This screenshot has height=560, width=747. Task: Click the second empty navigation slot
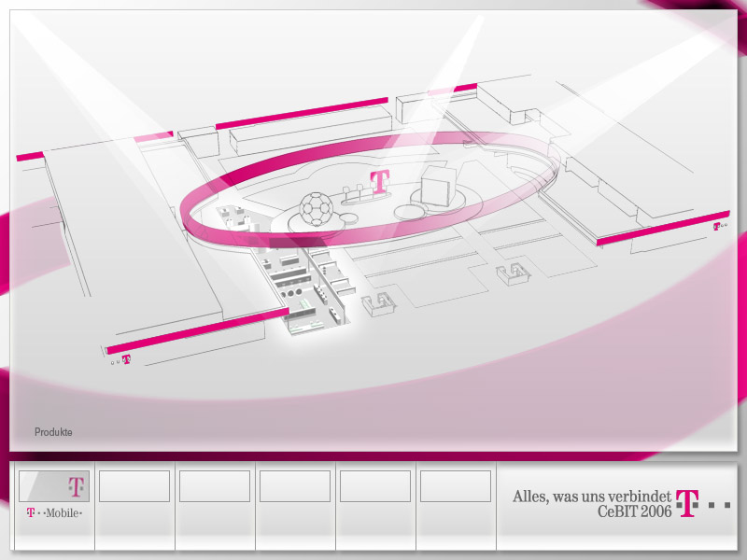point(134,486)
